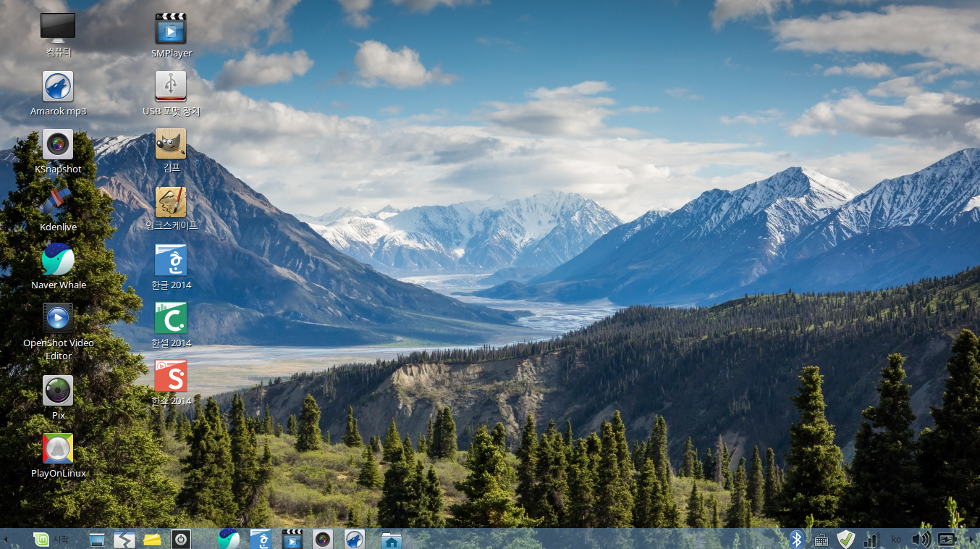
Task: Open the Amarok mp3 desktop shortcut
Action: pos(58,86)
